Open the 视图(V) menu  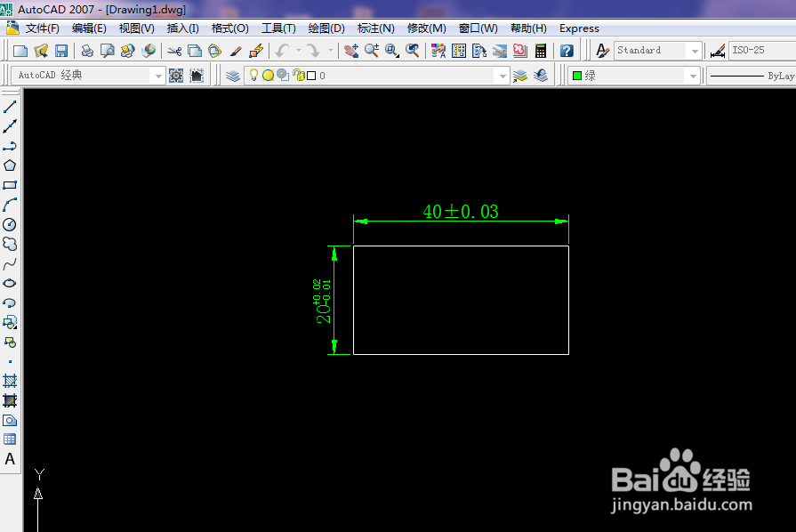(137, 28)
